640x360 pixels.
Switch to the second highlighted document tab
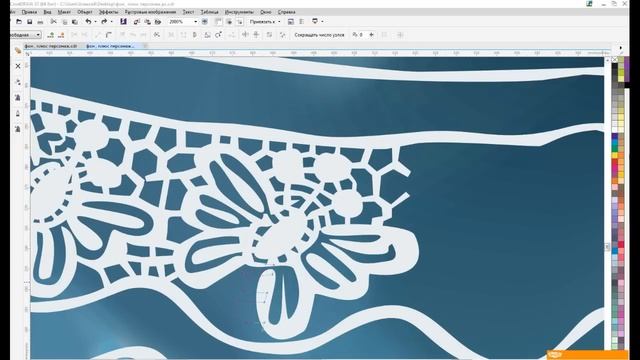point(111,46)
